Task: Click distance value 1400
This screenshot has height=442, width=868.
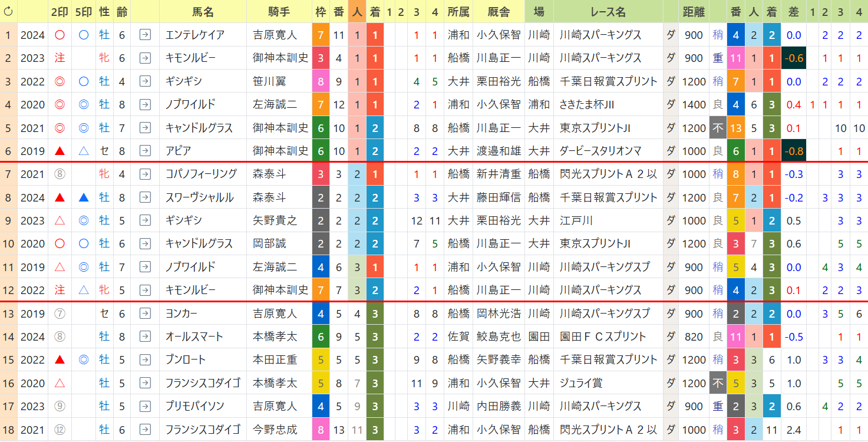Action: (694, 104)
